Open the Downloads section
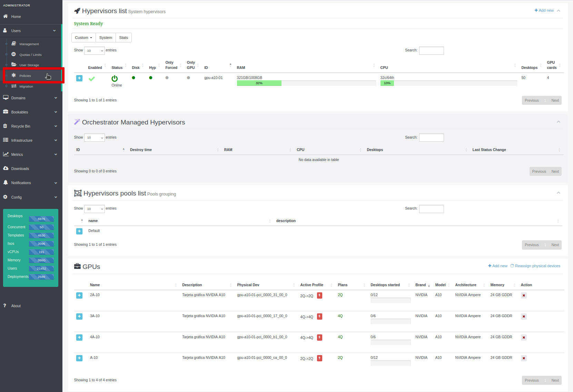The image size is (573, 392). [x=20, y=169]
